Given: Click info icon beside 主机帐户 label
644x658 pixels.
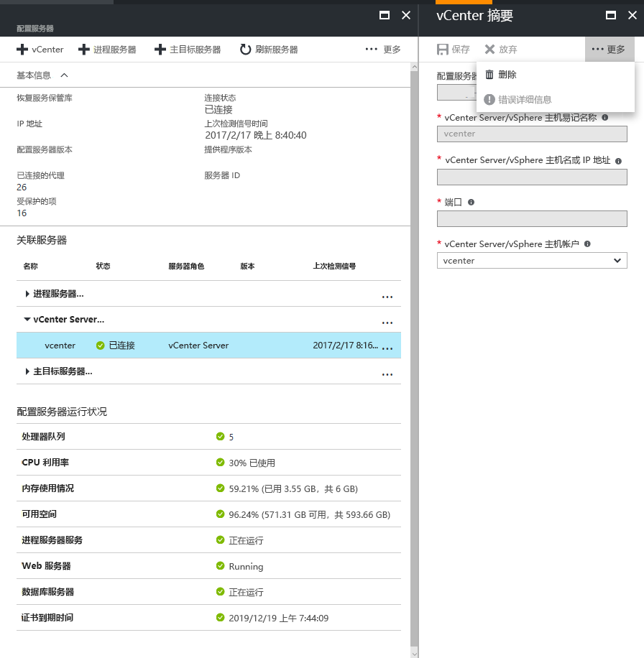Looking at the screenshot, I should (x=587, y=244).
